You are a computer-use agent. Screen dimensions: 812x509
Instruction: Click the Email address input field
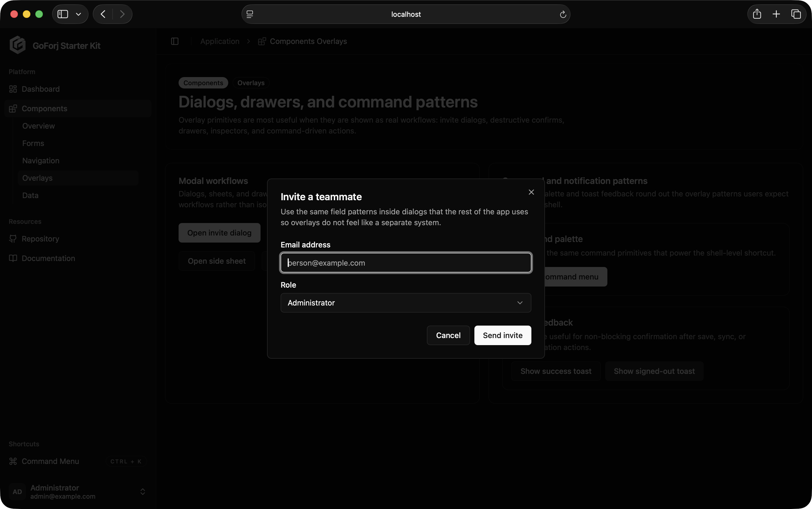406,263
